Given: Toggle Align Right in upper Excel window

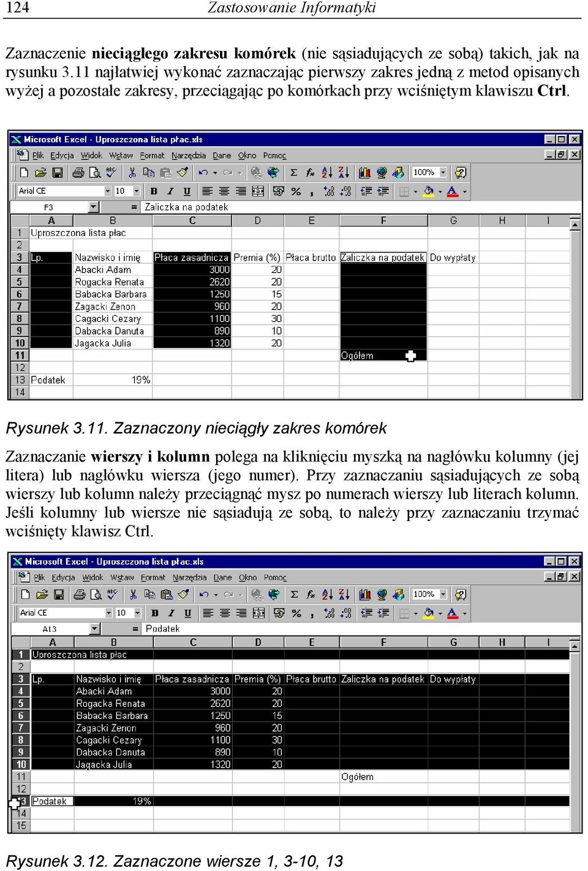Looking at the screenshot, I should point(241,191).
